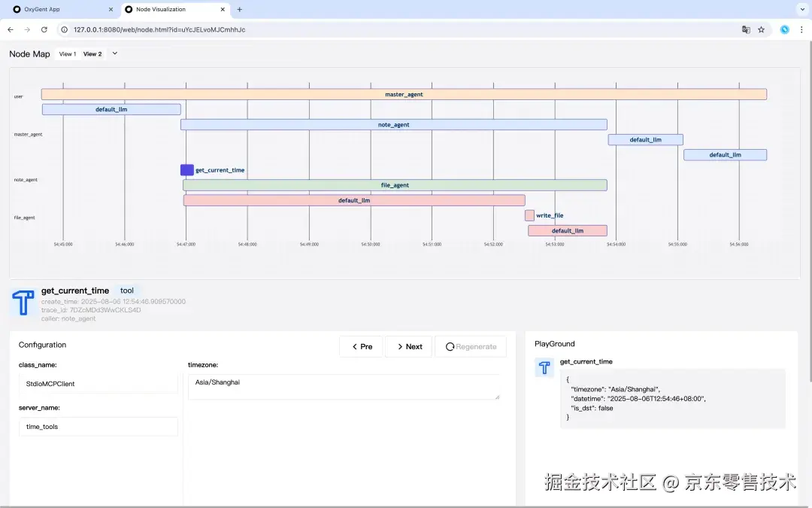Screen dimensions: 812x508
Task: Edit the timezone text area
Action: point(344,387)
